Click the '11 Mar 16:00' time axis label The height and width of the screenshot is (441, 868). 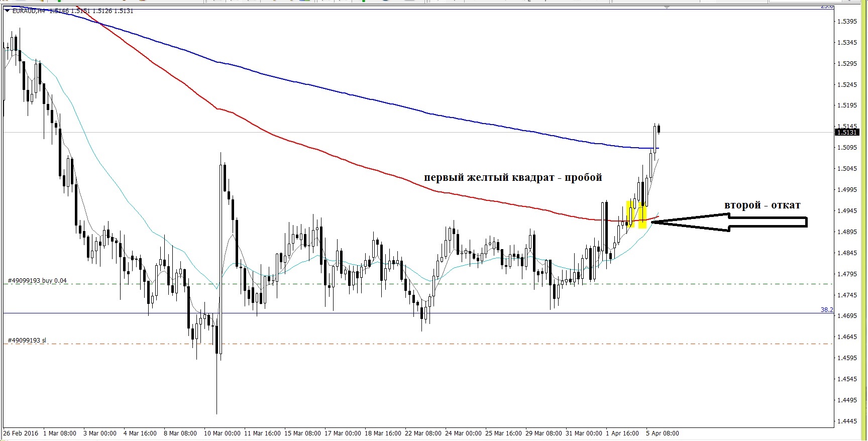click(262, 433)
